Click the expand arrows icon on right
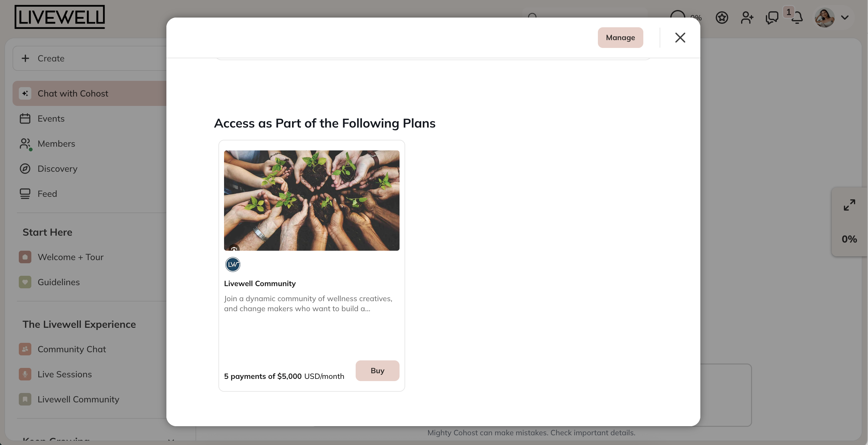The width and height of the screenshot is (868, 445). pyautogui.click(x=849, y=205)
